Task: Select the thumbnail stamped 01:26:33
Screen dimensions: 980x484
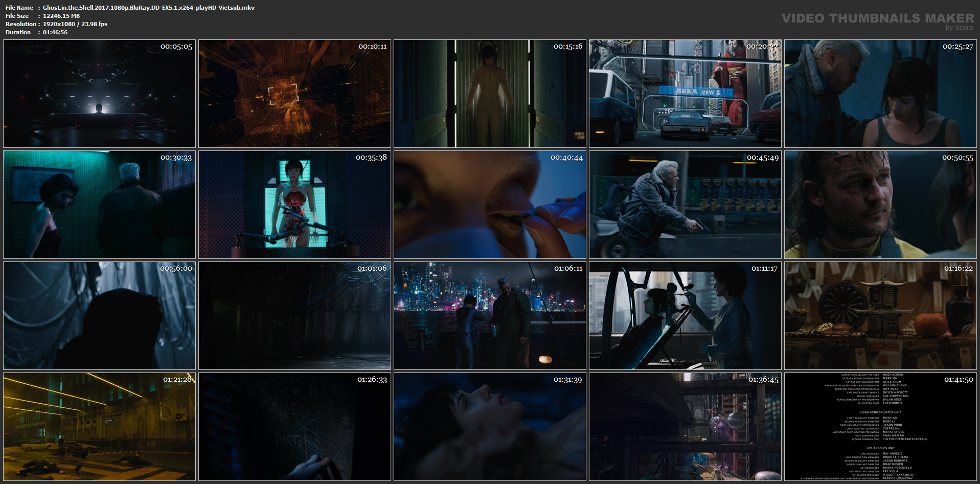Action: [x=294, y=427]
